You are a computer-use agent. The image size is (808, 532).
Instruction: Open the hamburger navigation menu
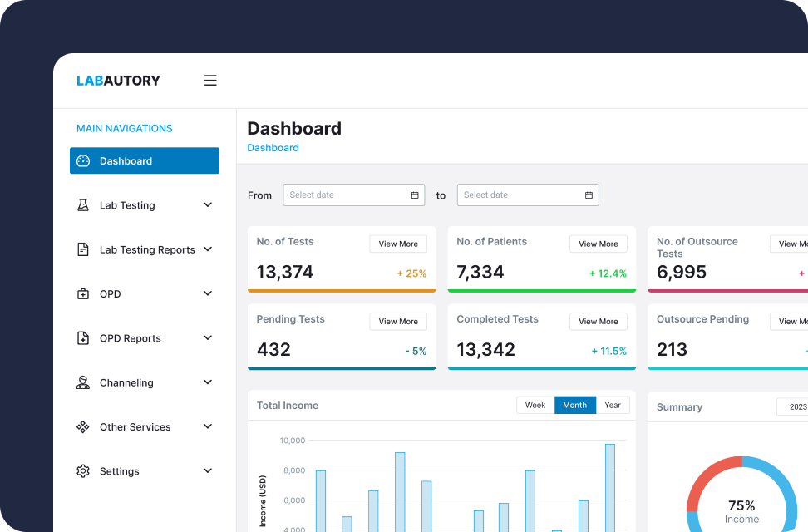click(210, 80)
